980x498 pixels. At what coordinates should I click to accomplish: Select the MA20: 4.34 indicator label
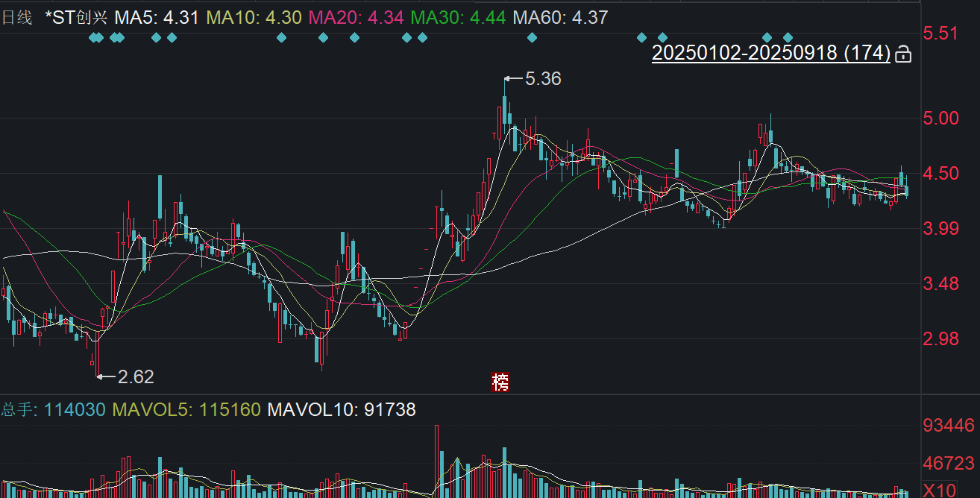point(356,18)
